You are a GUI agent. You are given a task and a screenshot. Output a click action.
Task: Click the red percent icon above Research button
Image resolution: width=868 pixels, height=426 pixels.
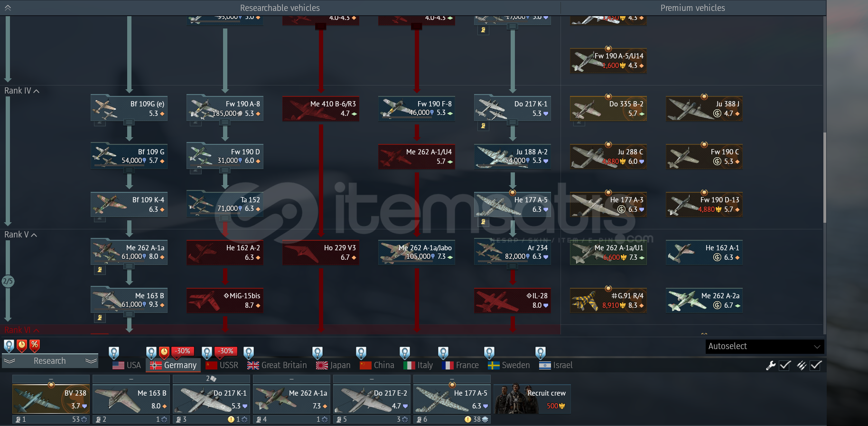[x=35, y=346]
